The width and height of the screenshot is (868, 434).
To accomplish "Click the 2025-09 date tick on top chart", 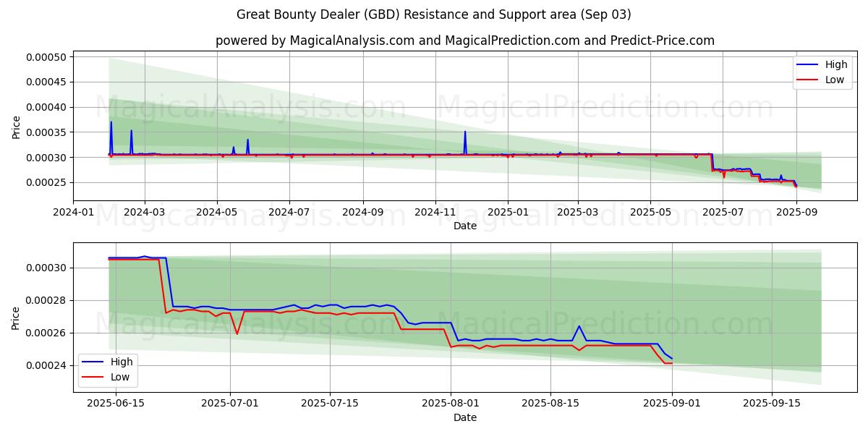I will tap(795, 211).
